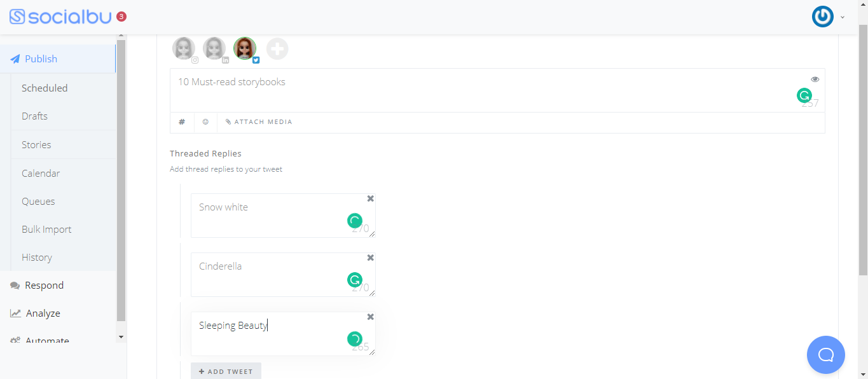Toggle the Twitter account avatar

(x=245, y=49)
